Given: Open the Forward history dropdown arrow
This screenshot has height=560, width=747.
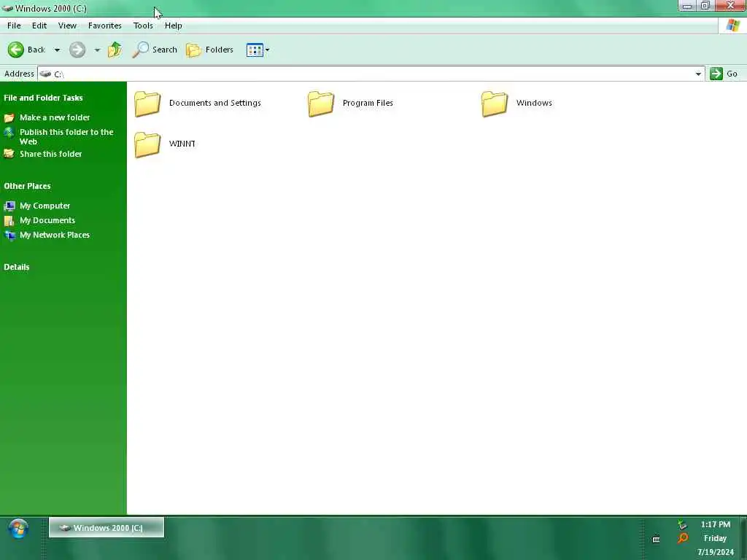Looking at the screenshot, I should 97,50.
